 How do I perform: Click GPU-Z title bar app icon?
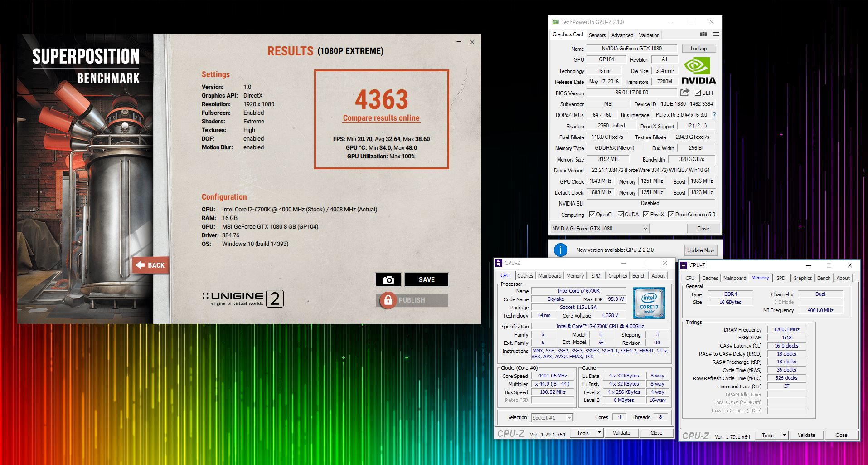pos(555,22)
